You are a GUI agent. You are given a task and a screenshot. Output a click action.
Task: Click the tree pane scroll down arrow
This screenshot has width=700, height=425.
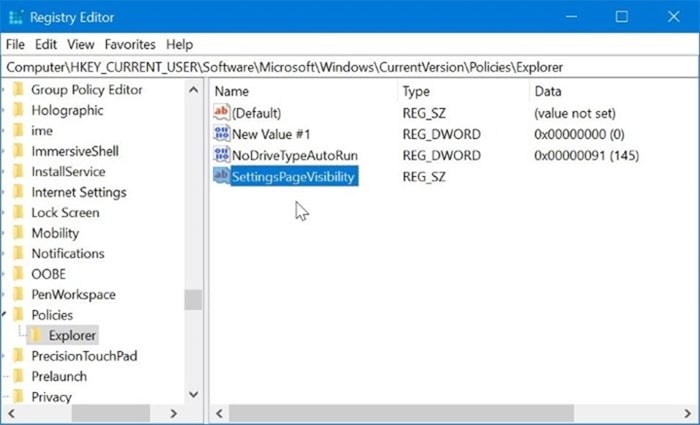point(193,394)
